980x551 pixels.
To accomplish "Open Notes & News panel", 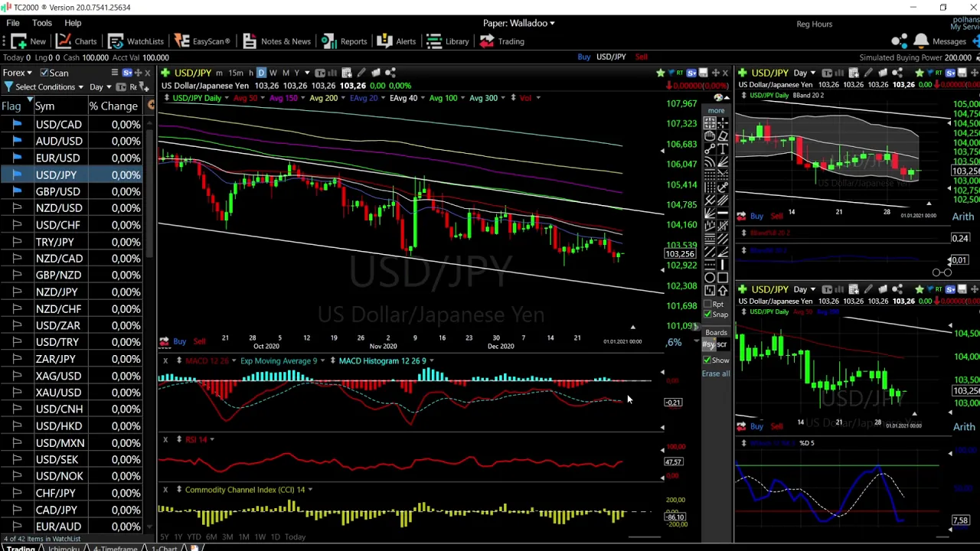I will 276,41.
